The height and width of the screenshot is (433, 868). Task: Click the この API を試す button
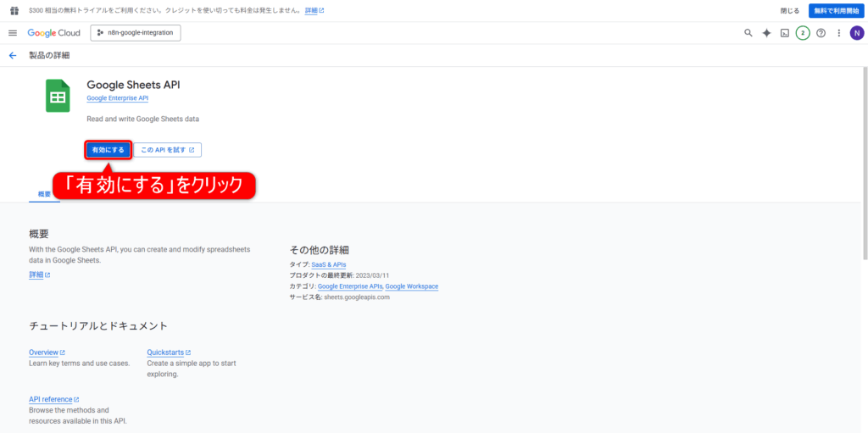pyautogui.click(x=167, y=150)
